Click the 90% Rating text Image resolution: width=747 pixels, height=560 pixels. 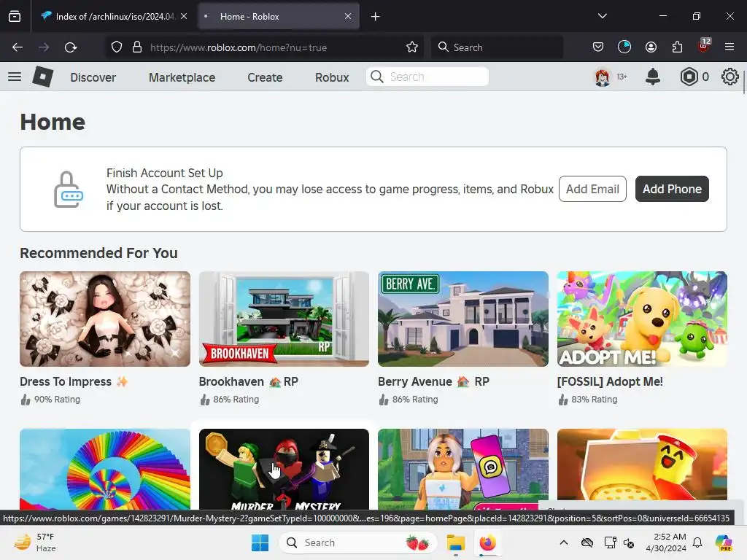57,400
